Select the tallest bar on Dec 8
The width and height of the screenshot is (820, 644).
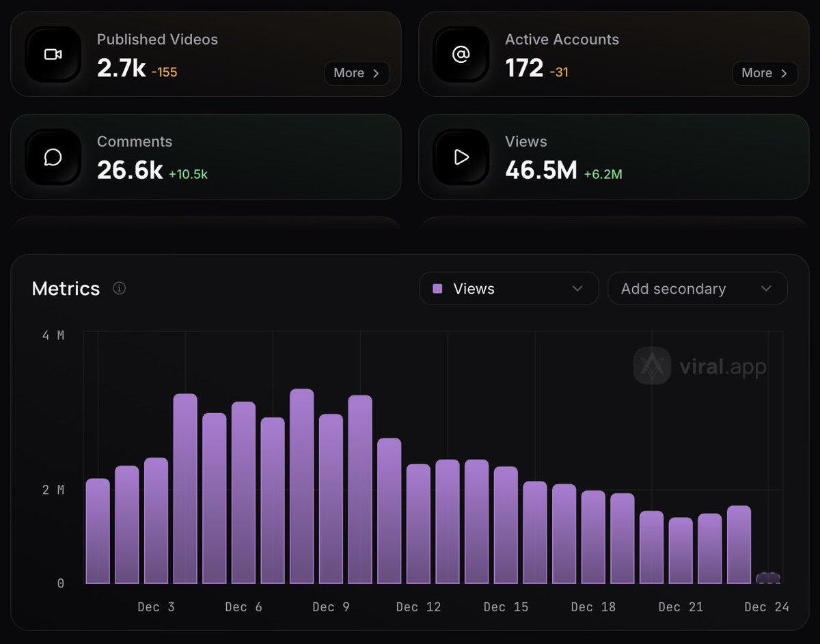[x=302, y=486]
